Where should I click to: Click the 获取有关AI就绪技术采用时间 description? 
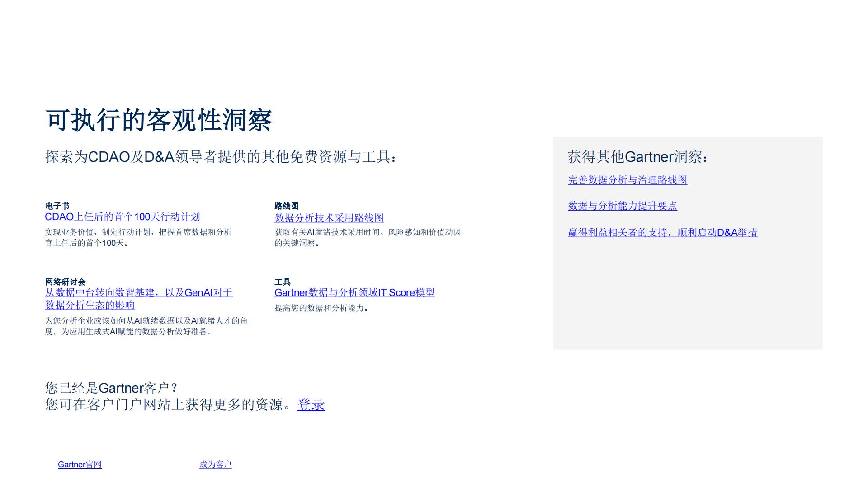coord(368,238)
